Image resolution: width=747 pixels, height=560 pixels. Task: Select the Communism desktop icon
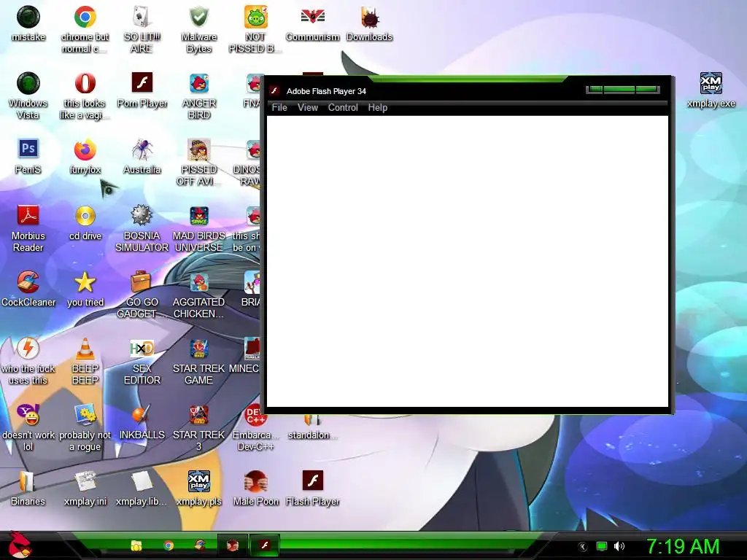(312, 24)
